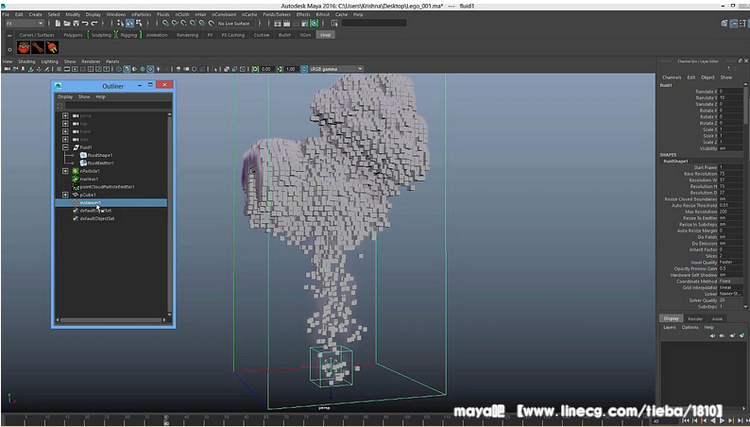Click Layers menu in Layer Editor
The image size is (750, 427).
coord(670,328)
